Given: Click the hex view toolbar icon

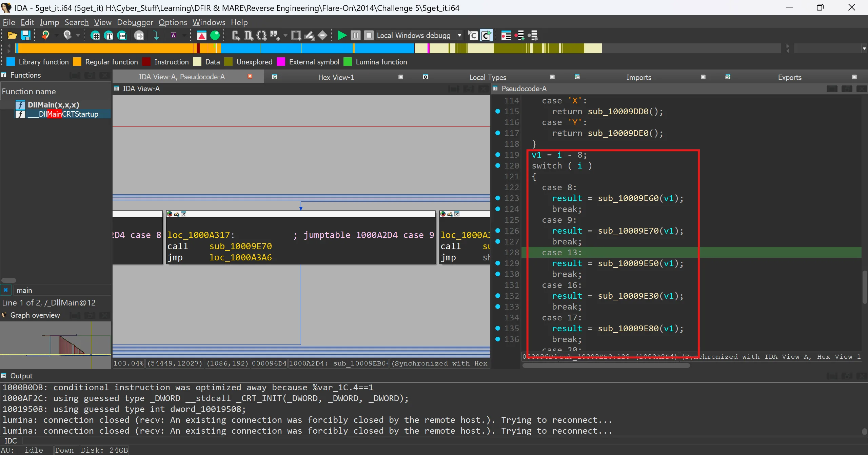Looking at the screenshot, I should pyautogui.click(x=122, y=35).
